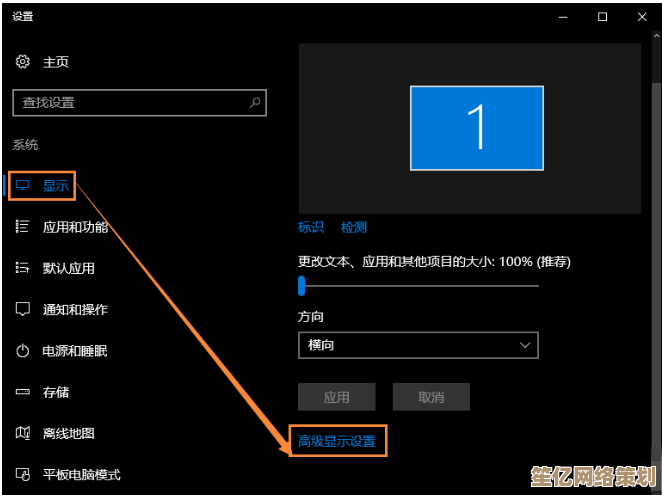Click the Display monitor icon

point(23,185)
